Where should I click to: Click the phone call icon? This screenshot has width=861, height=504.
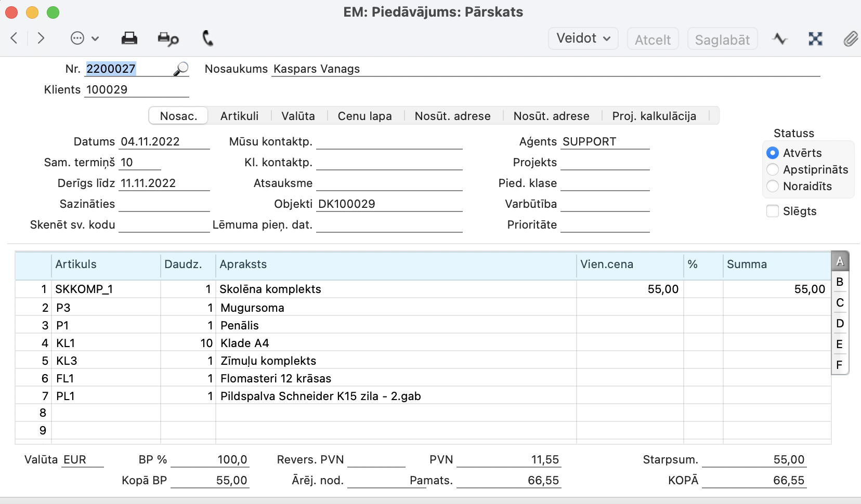pos(207,38)
